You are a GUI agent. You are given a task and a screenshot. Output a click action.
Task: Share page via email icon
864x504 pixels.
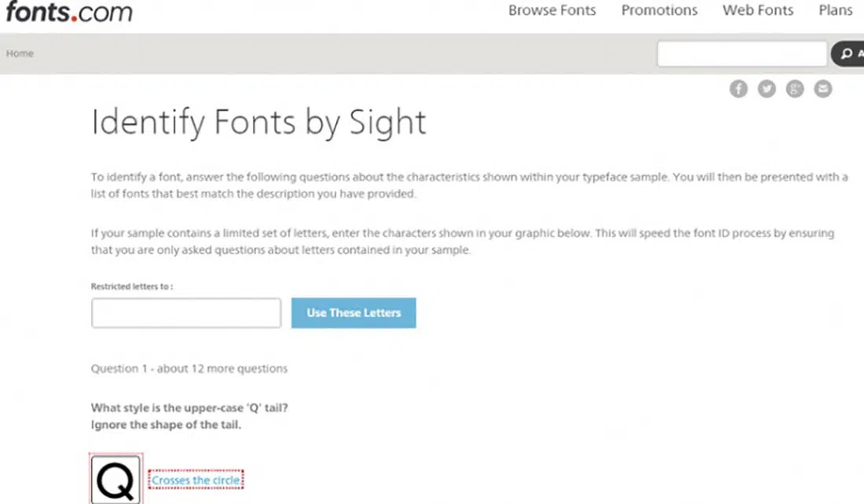click(822, 89)
